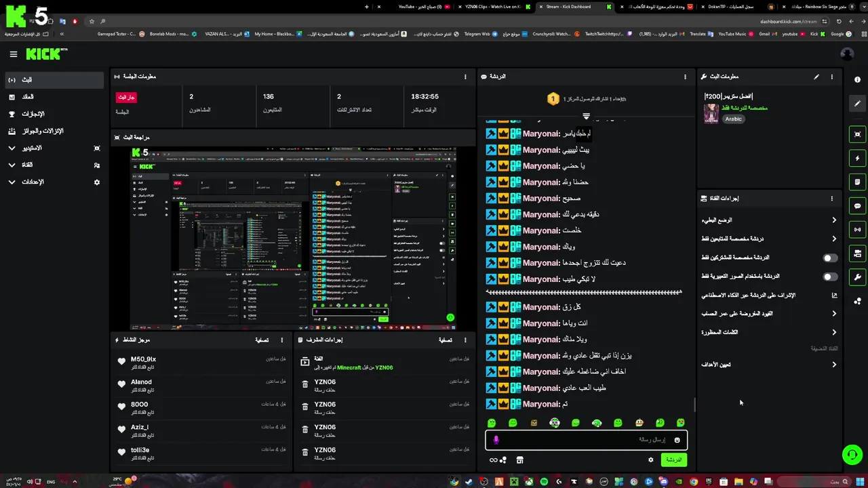Image resolution: width=868 pixels, height=488 pixels.
Task: Open the shop icon below chat
Action: [x=520, y=460]
